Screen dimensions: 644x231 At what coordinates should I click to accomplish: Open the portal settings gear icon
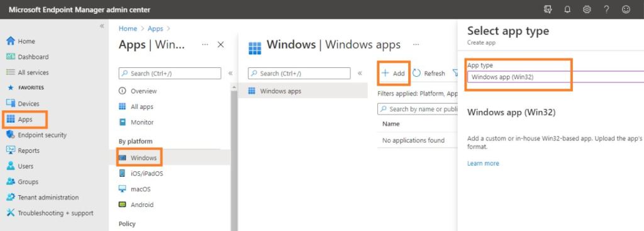tap(587, 9)
